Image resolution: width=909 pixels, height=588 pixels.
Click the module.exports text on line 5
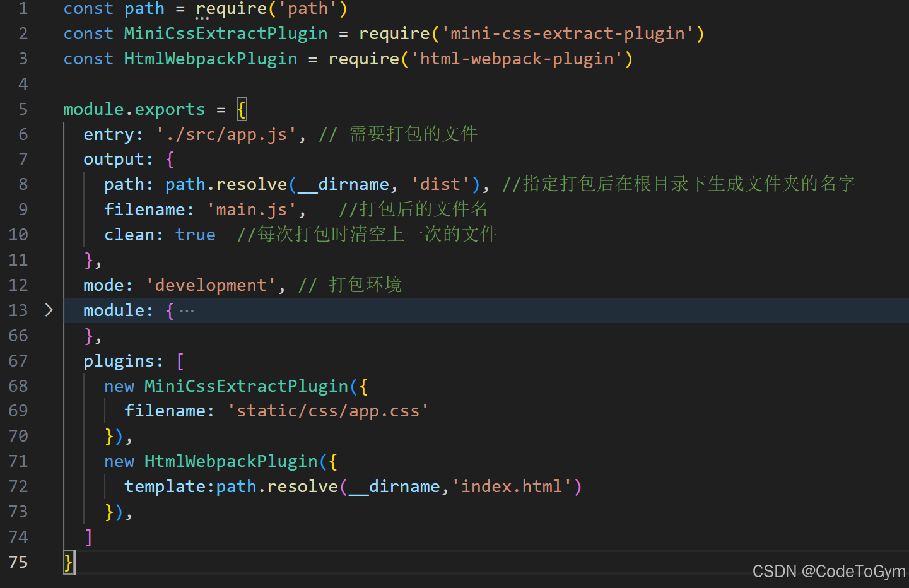point(134,109)
